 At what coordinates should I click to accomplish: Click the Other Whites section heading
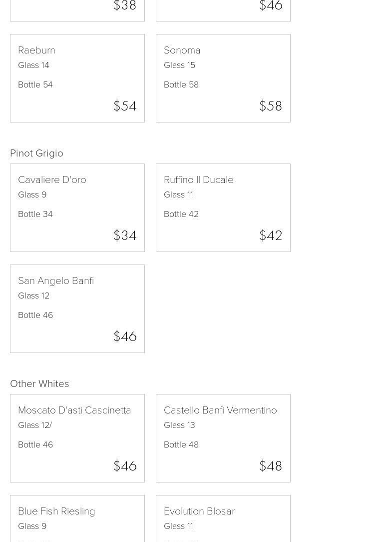[39, 383]
